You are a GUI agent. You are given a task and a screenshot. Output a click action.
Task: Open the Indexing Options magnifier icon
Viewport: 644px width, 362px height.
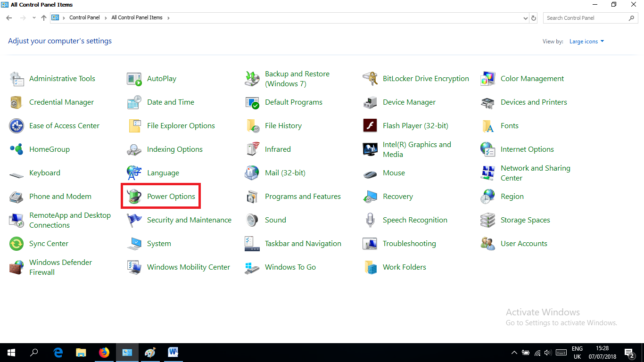coord(134,149)
